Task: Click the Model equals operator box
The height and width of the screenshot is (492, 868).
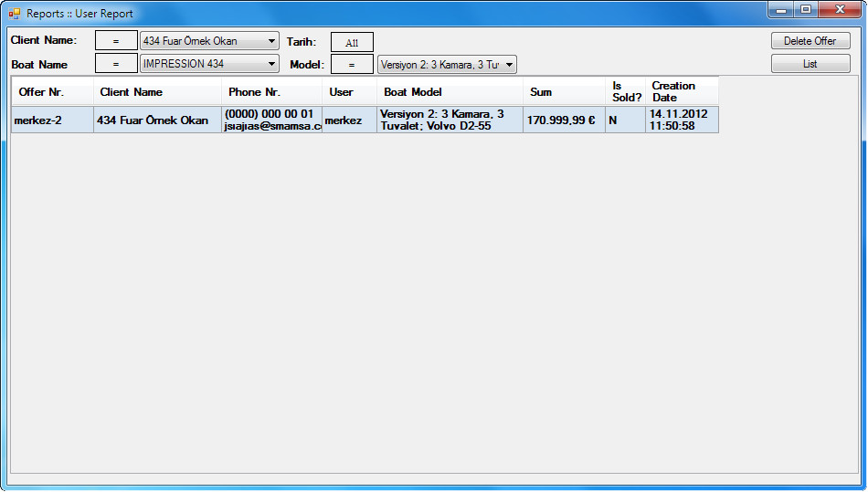Action: click(x=352, y=65)
